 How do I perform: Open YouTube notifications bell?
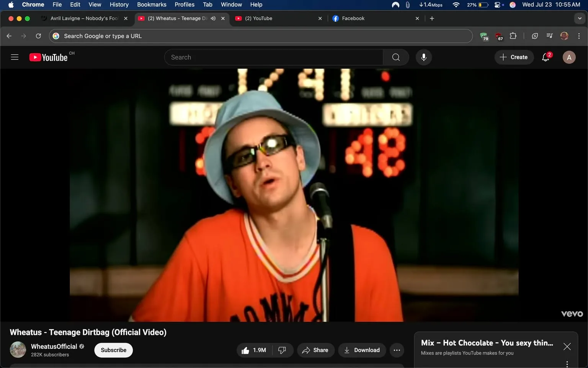[x=545, y=57]
